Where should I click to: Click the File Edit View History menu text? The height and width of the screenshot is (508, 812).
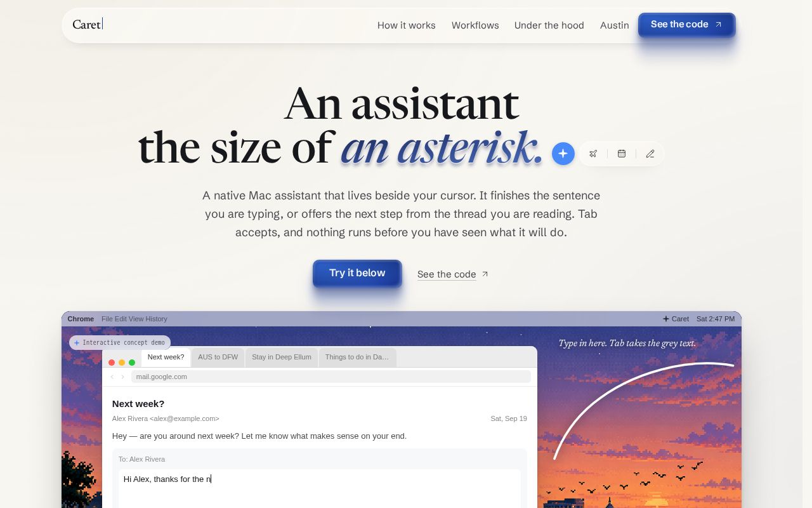pyautogui.click(x=134, y=319)
